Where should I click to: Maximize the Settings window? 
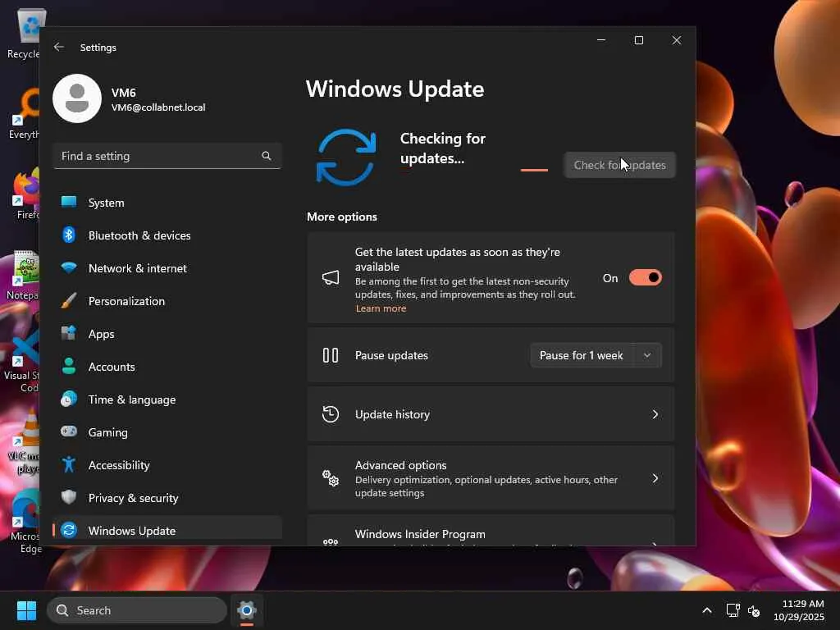pos(638,40)
